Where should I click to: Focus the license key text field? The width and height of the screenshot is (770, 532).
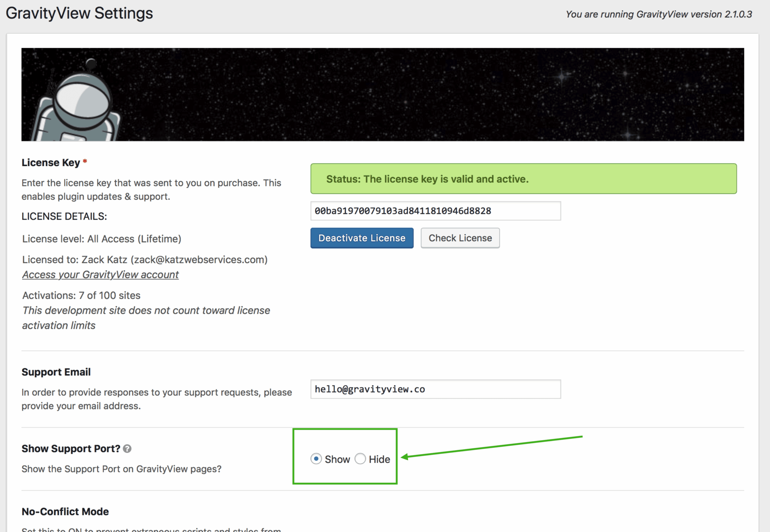(435, 211)
